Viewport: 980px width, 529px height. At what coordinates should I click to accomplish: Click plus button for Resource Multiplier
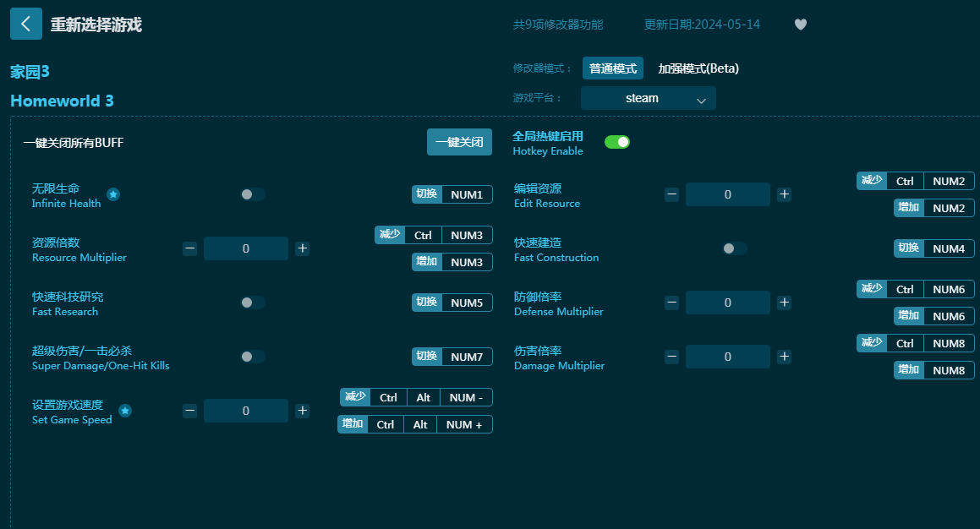(303, 248)
